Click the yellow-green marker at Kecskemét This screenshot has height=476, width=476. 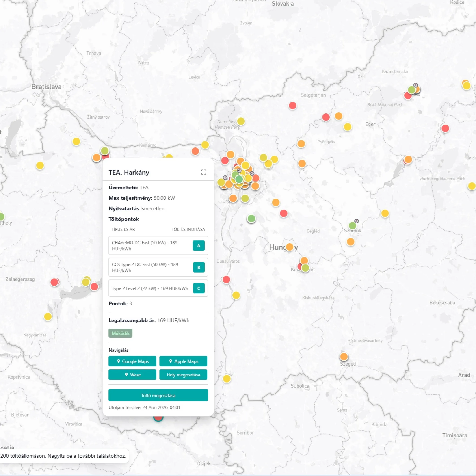(305, 268)
